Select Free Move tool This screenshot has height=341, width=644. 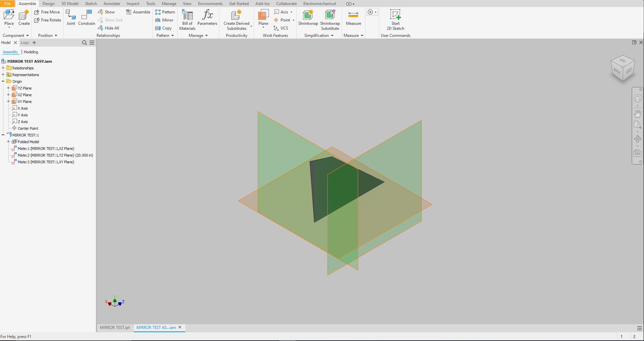click(47, 12)
